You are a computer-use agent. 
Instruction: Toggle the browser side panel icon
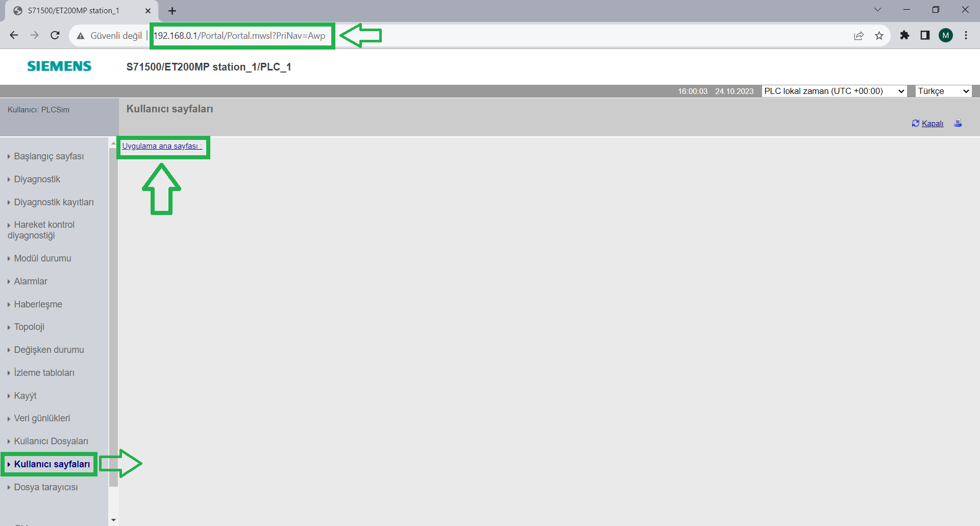tap(925, 35)
